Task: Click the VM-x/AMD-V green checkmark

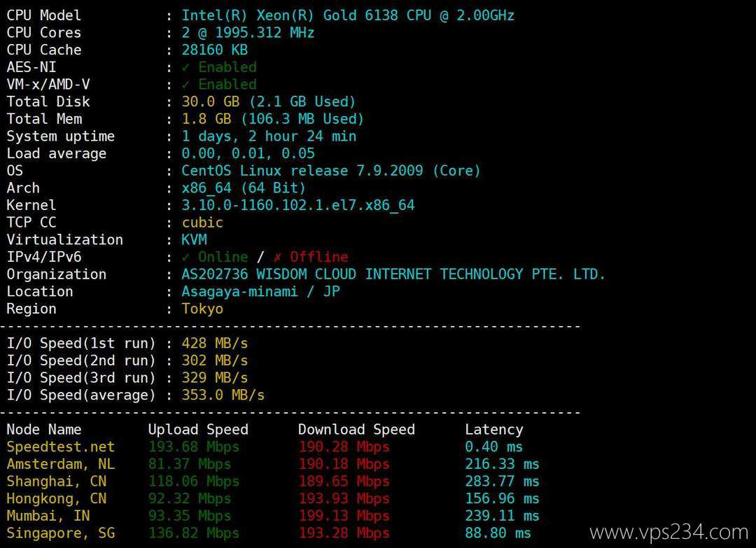Action: pyautogui.click(x=185, y=85)
